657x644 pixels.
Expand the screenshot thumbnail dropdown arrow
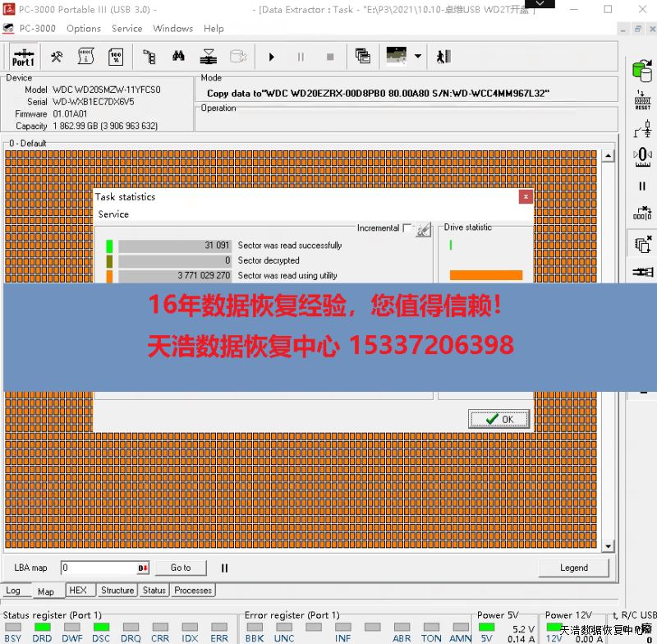click(x=418, y=57)
